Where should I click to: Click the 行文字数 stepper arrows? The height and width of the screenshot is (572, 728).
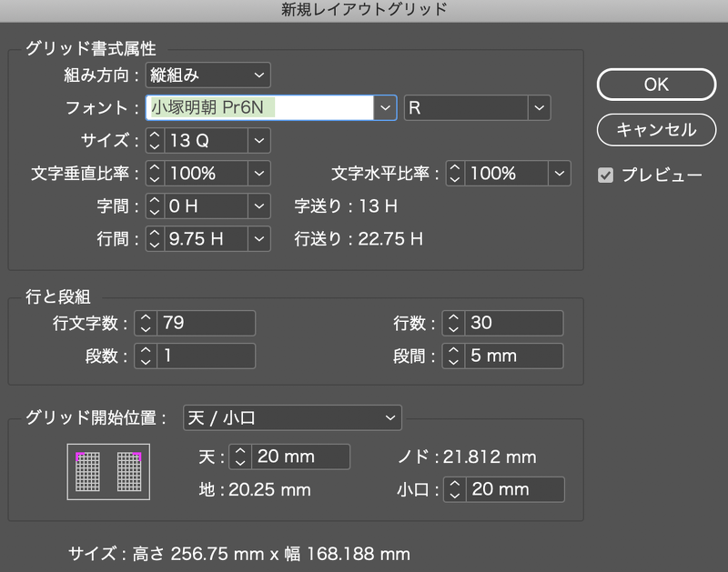tap(145, 323)
